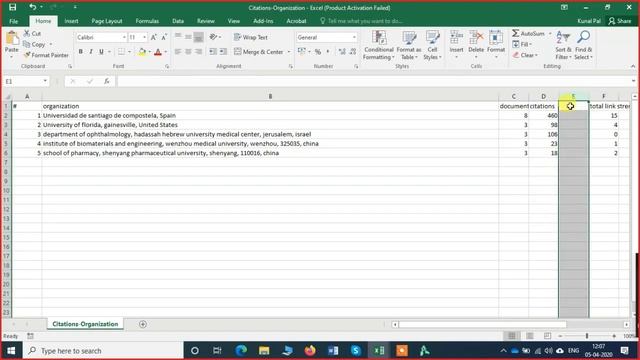Screen dimensions: 640x360
Task: Increase decimal places
Action: pyautogui.click(x=342, y=52)
